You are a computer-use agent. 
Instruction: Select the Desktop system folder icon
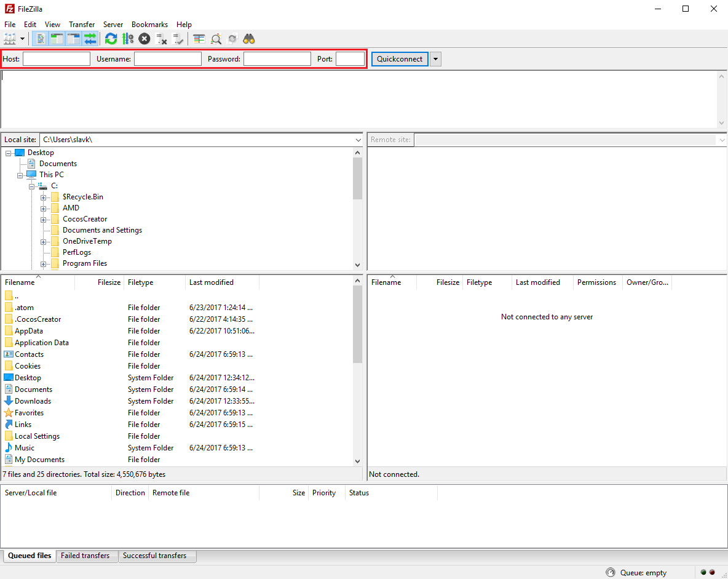[x=9, y=377]
